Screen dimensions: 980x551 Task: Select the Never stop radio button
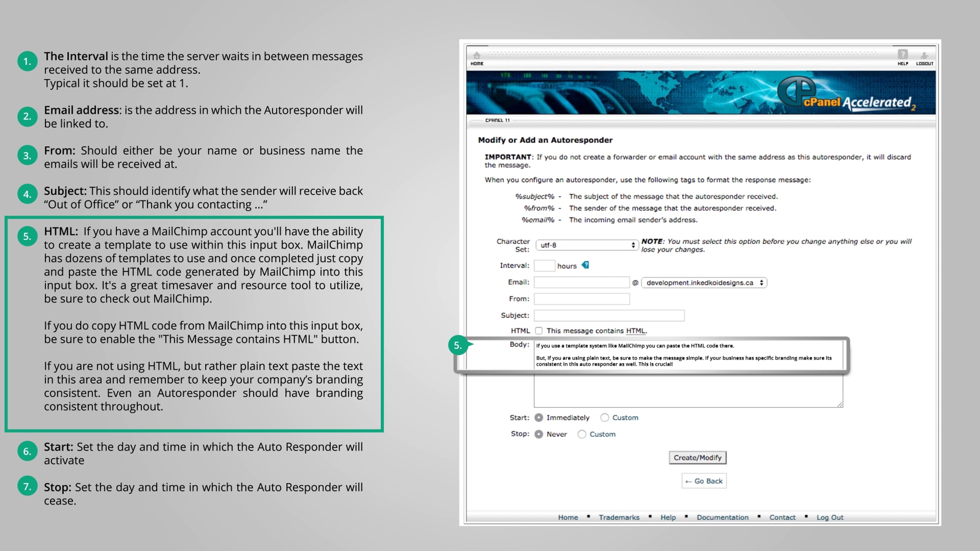click(x=539, y=434)
